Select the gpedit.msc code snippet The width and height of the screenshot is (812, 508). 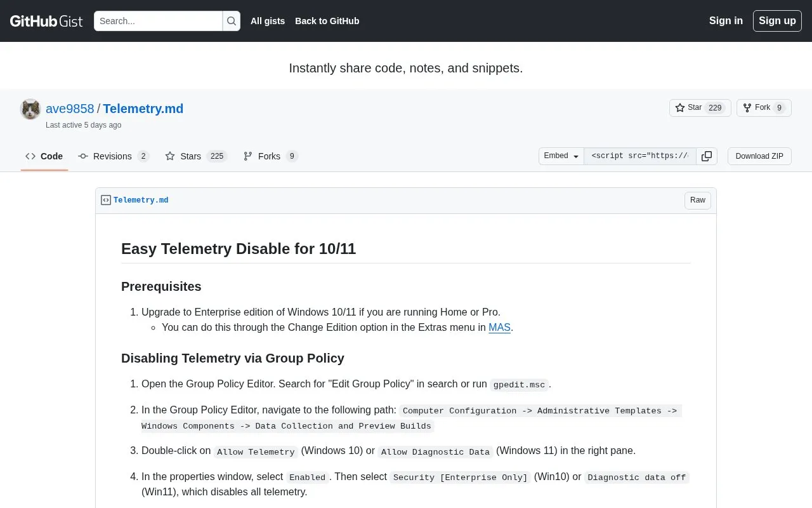coord(519,385)
